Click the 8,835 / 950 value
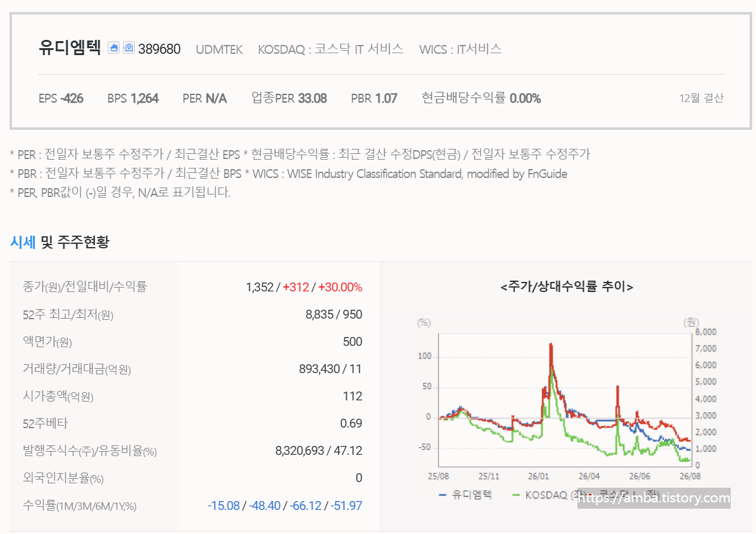Viewport: 756px width, 534px height. [x=334, y=315]
